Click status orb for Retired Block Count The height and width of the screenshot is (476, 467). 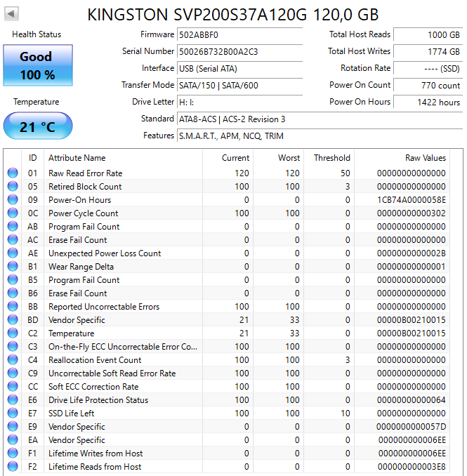(x=13, y=187)
